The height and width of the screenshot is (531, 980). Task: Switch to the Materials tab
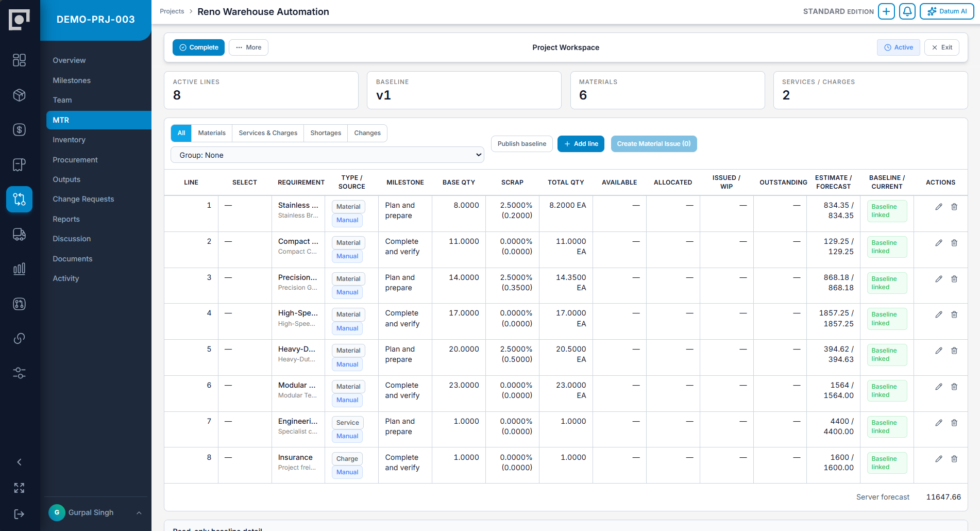[212, 133]
